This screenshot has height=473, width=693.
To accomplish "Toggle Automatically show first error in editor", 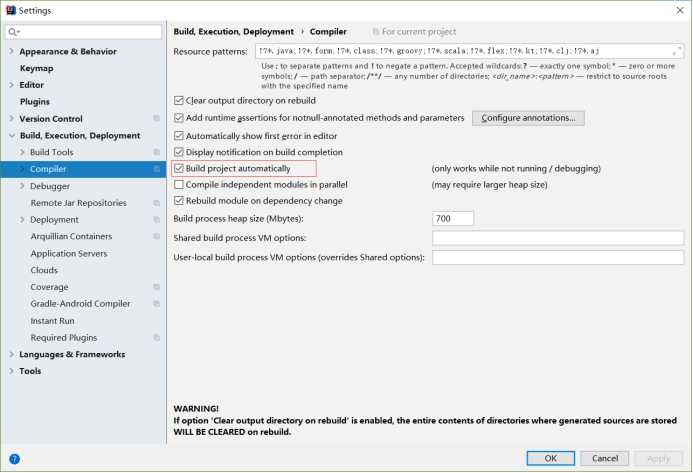I will tap(179, 136).
